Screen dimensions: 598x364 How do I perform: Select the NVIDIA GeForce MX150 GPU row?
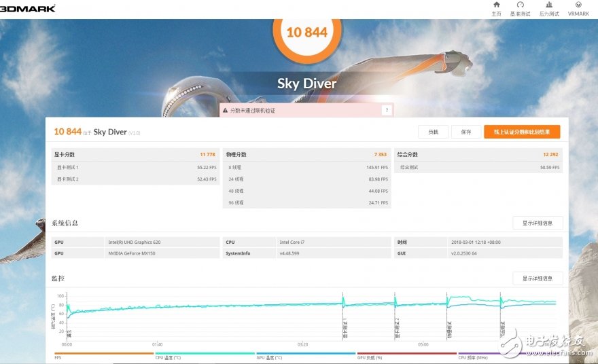point(135,253)
